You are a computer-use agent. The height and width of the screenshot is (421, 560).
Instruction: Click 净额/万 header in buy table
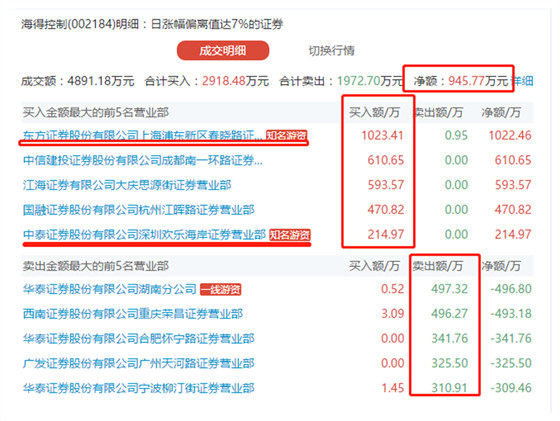pos(501,112)
